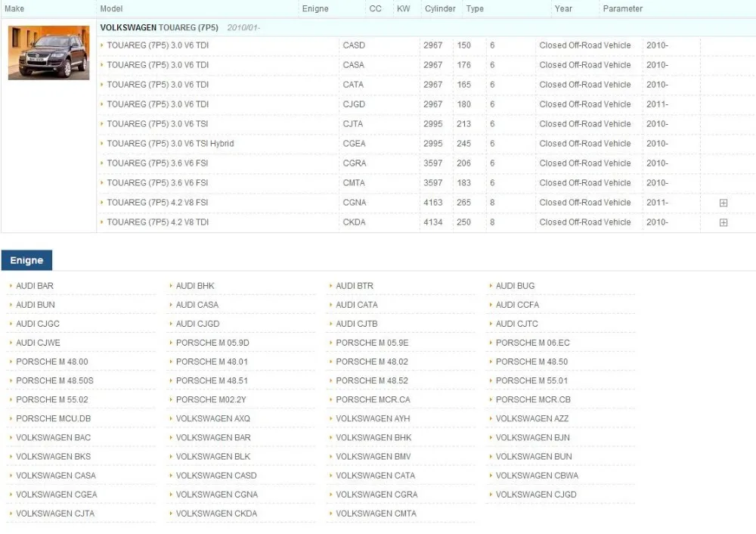Open the AUDI BUN engine link
The height and width of the screenshot is (534, 756).
[x=36, y=305]
